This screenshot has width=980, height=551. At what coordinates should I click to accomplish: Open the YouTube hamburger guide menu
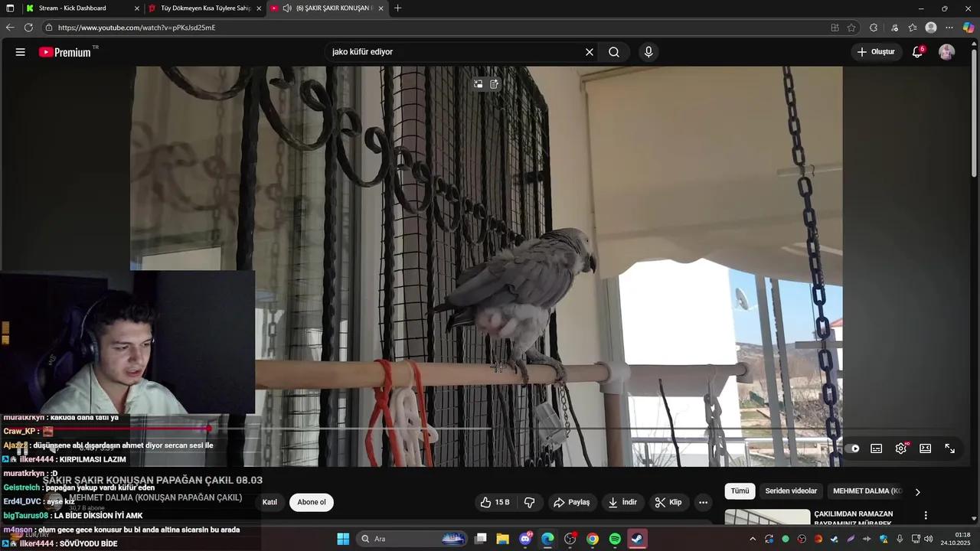point(20,52)
